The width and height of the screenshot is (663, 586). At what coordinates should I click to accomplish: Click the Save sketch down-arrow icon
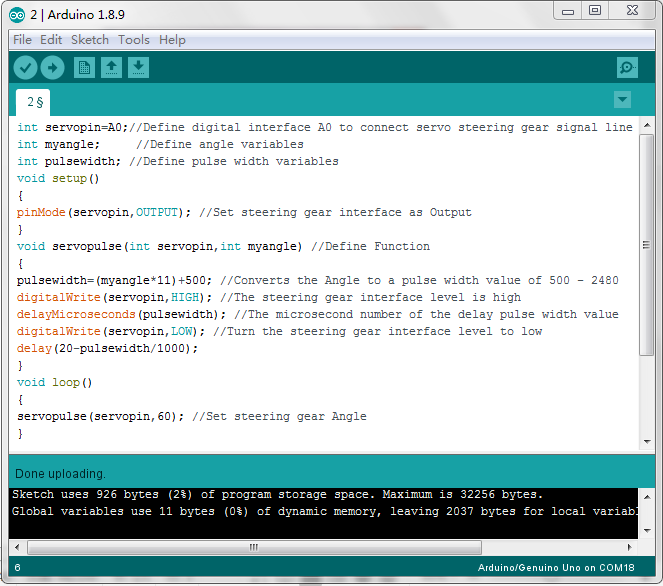(139, 67)
